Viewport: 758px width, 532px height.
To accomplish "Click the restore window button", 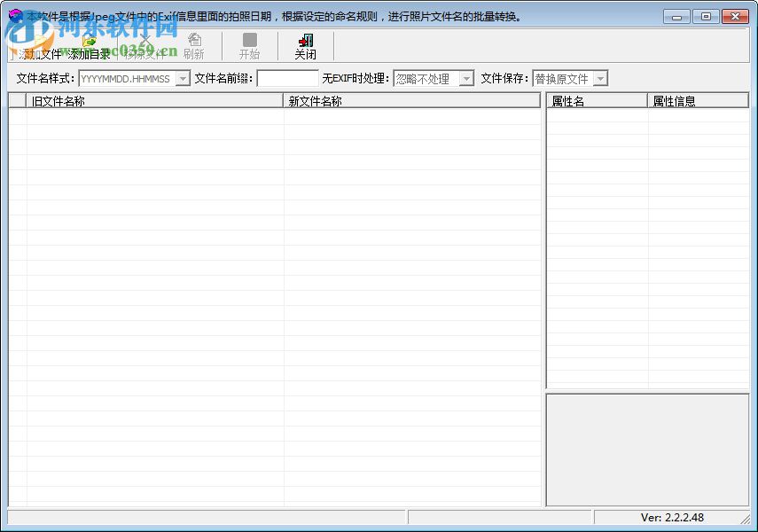I will (x=705, y=15).
